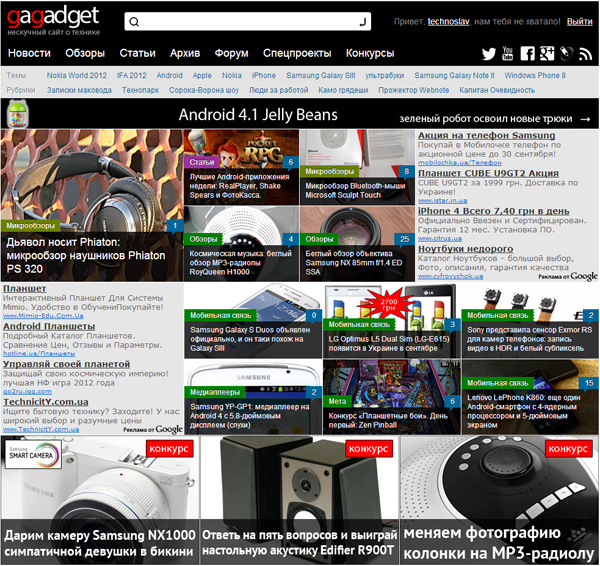The height and width of the screenshot is (566, 600).
Task: Open the RSS feed icon
Action: (585, 54)
